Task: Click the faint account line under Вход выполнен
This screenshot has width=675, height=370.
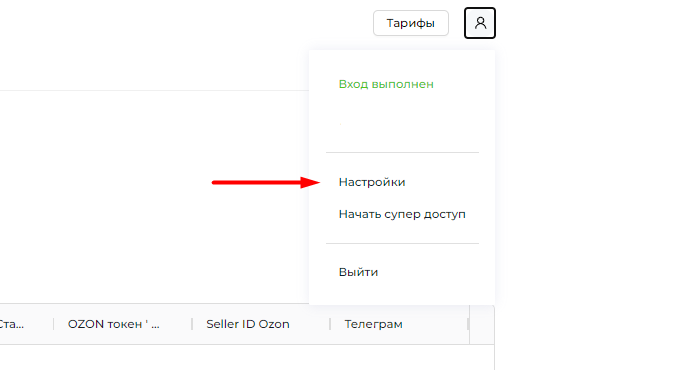Action: 340,124
